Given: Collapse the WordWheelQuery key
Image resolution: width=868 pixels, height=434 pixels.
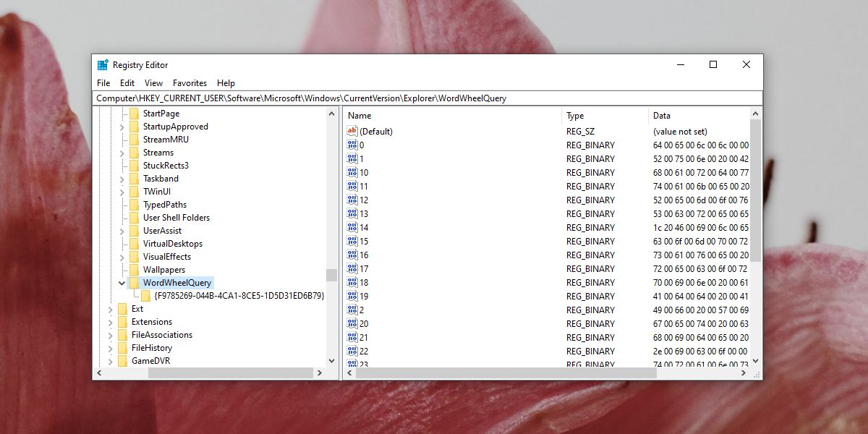Looking at the screenshot, I should pyautogui.click(x=122, y=283).
